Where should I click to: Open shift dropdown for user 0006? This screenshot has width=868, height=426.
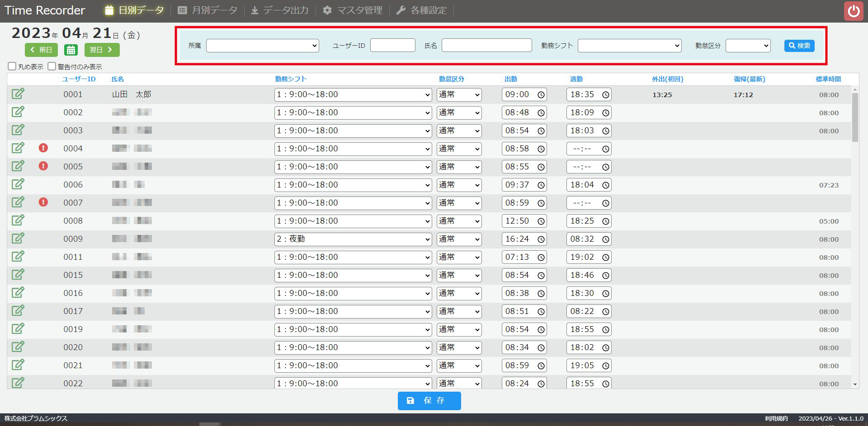point(353,185)
